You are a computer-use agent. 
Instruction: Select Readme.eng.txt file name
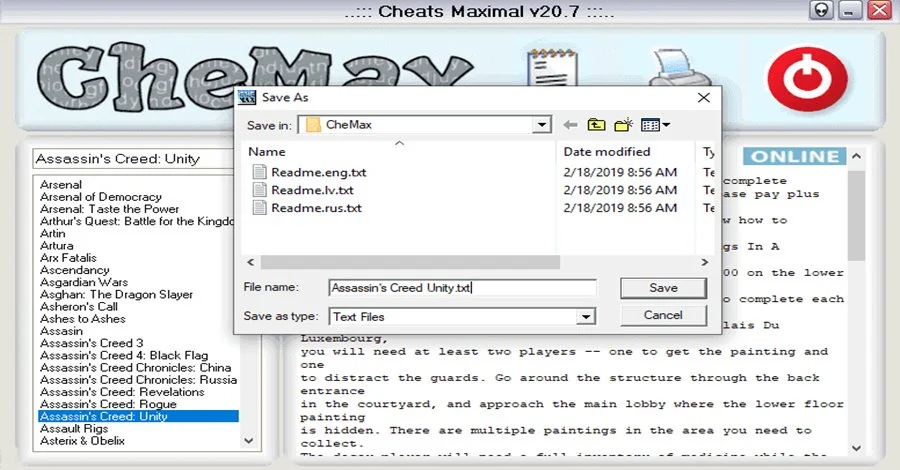[x=319, y=172]
